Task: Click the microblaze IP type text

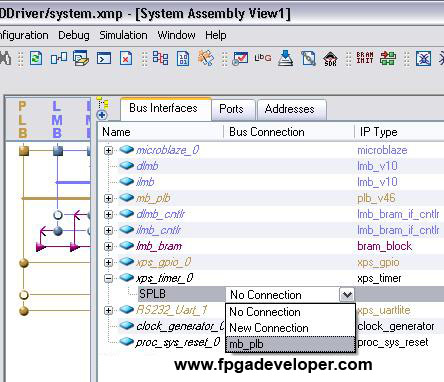Action: [x=382, y=150]
